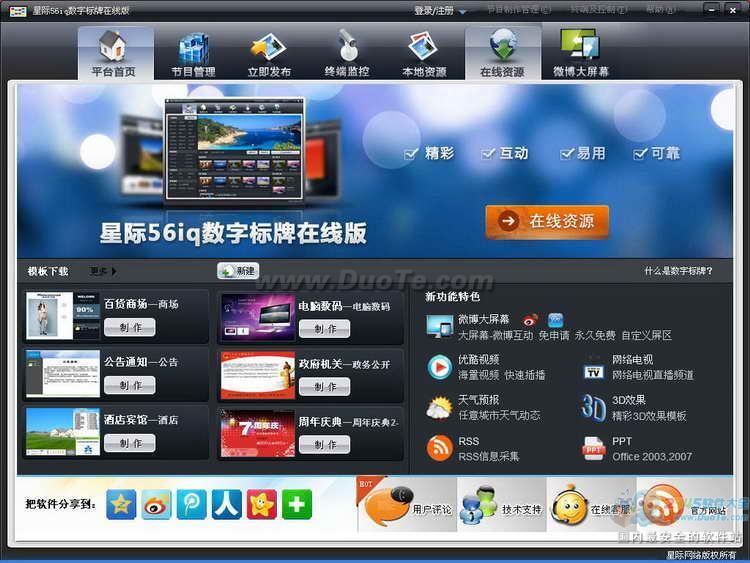
Task: Click the 3D效果 icon
Action: (593, 408)
